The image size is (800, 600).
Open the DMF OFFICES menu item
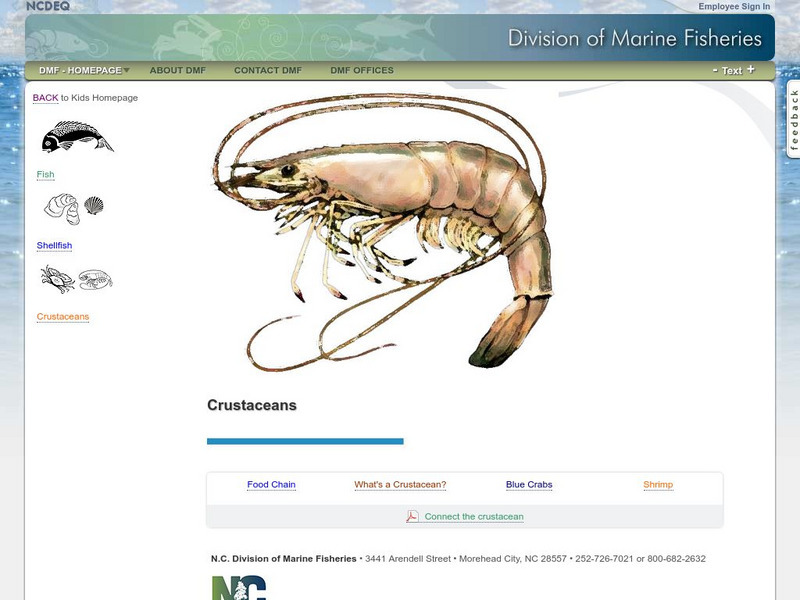360,70
